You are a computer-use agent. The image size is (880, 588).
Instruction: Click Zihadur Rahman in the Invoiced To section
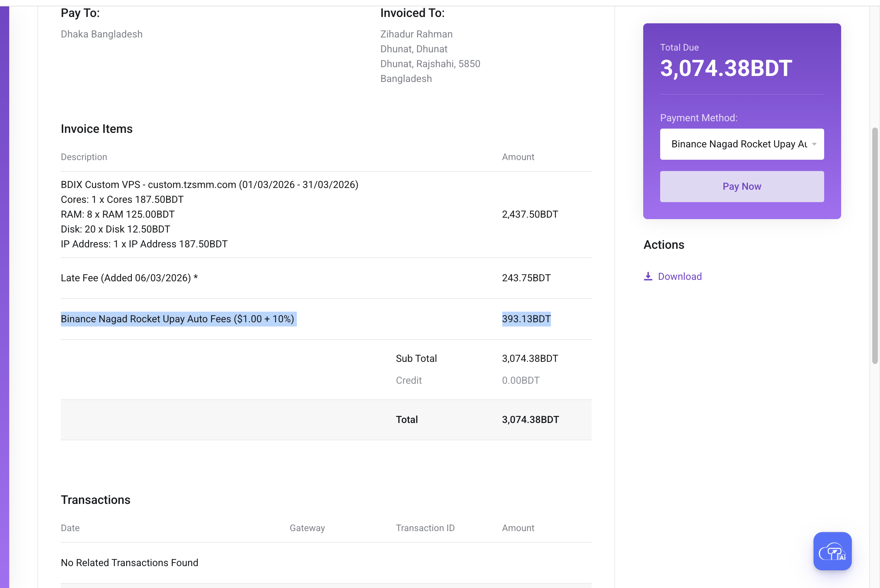point(416,34)
